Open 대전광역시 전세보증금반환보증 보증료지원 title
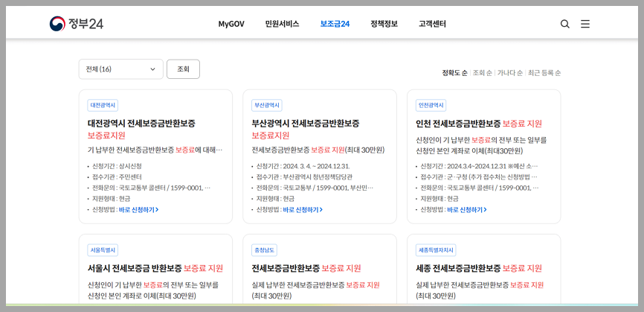The width and height of the screenshot is (644, 312). (x=141, y=129)
